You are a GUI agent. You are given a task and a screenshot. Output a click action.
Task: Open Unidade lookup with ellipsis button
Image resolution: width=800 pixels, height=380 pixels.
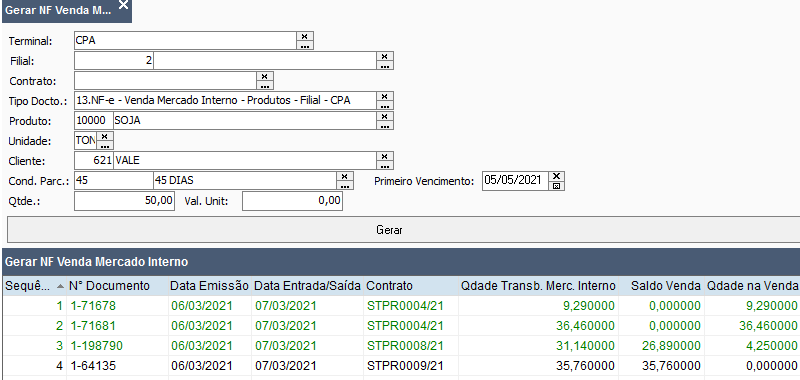105,145
